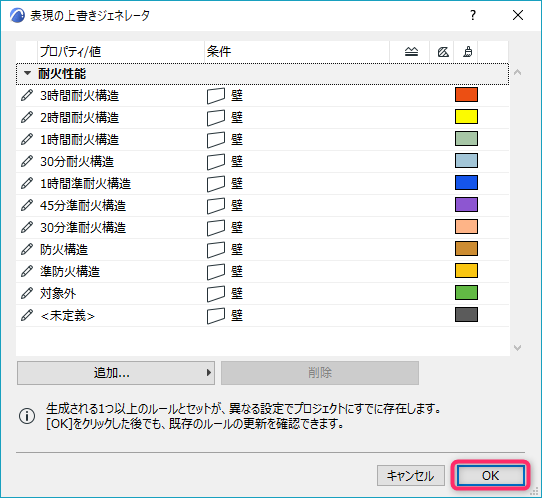The image size is (542, 498).
Task: Click the キャンセル button
Action: point(411,476)
